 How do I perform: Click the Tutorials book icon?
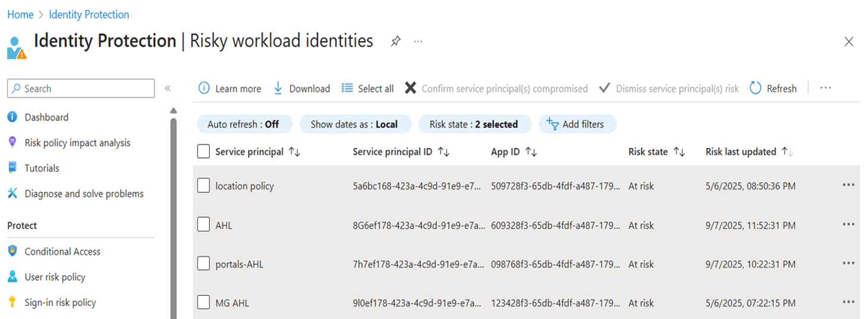point(12,168)
